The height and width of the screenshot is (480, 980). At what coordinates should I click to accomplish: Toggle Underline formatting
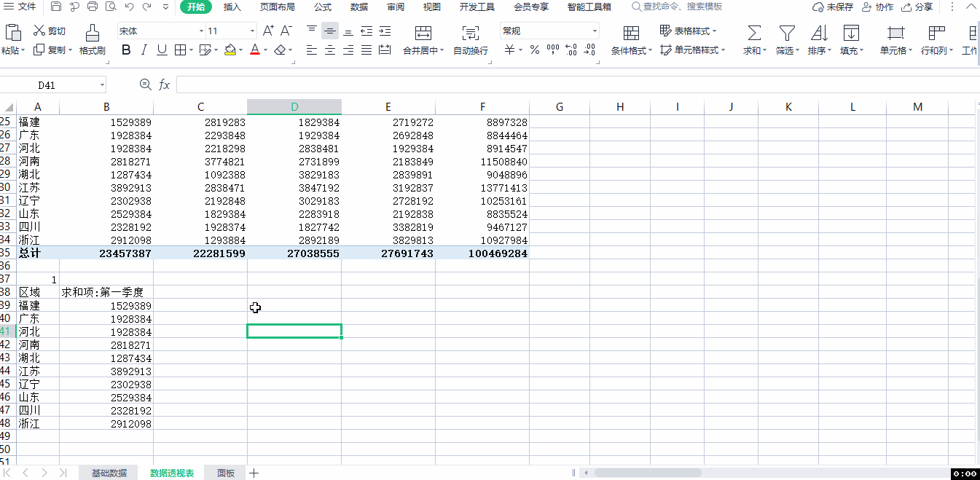pos(162,50)
